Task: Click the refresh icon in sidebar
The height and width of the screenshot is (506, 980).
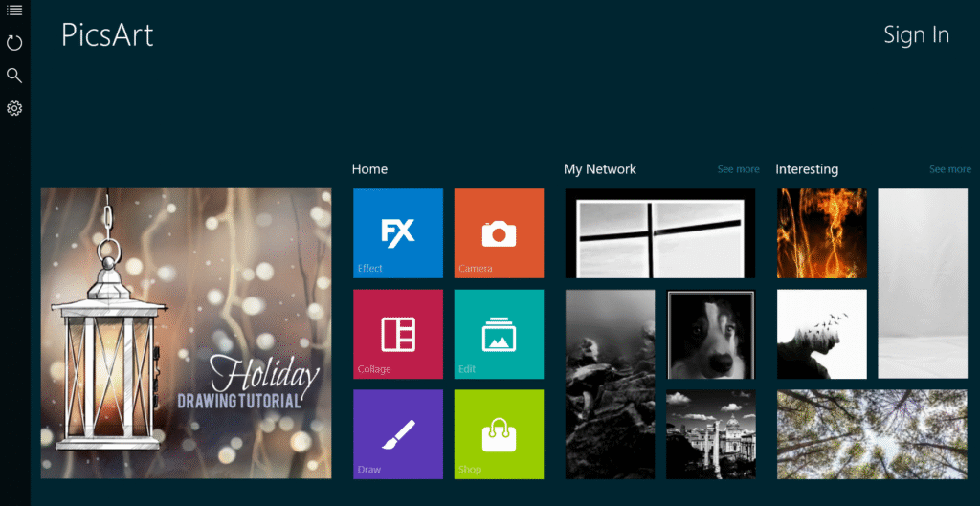Action: pyautogui.click(x=14, y=42)
